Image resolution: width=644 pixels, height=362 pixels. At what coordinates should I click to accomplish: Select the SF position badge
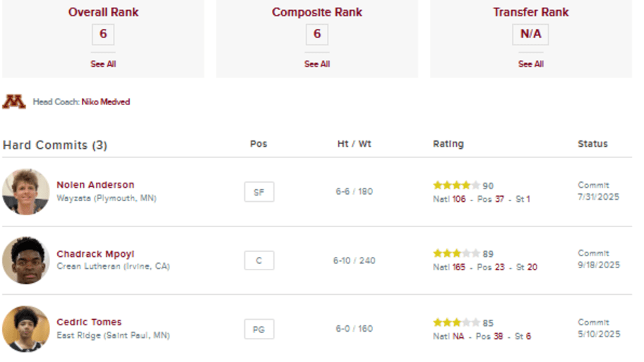[x=258, y=192]
